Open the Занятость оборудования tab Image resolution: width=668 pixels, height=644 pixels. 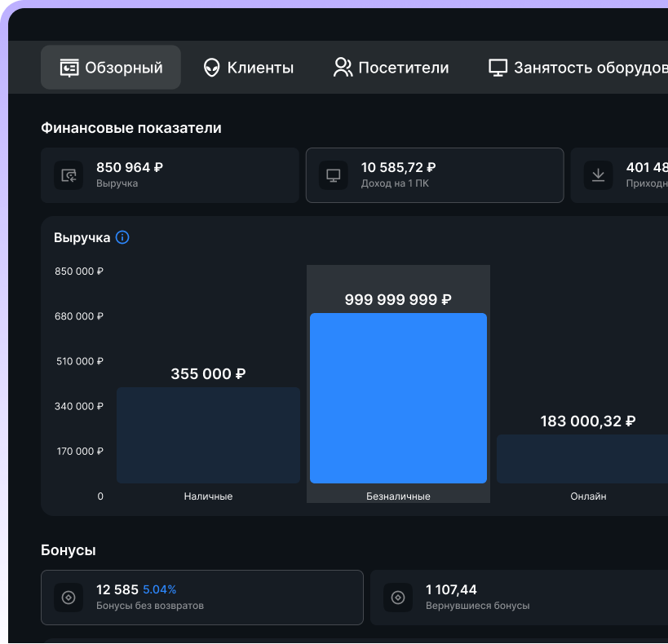click(578, 68)
